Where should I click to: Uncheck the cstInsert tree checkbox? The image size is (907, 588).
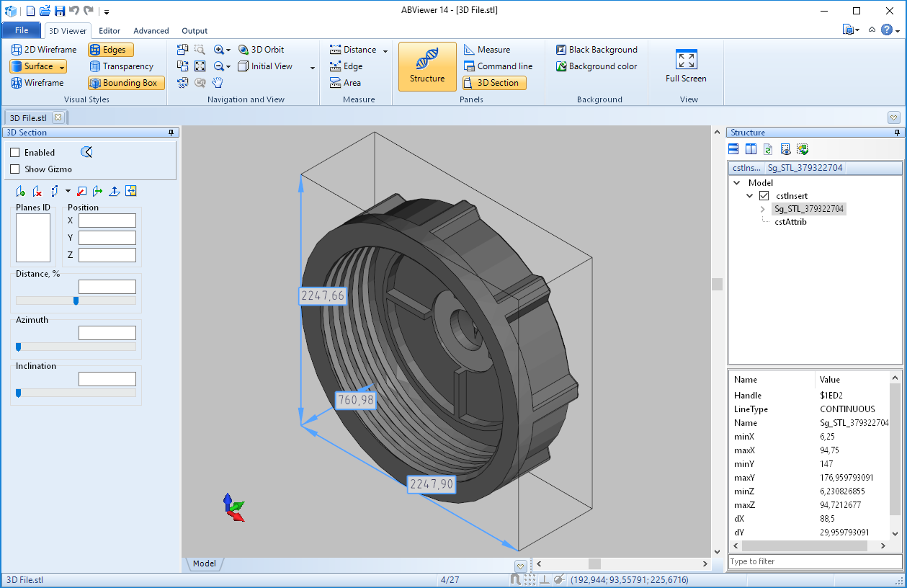(764, 196)
